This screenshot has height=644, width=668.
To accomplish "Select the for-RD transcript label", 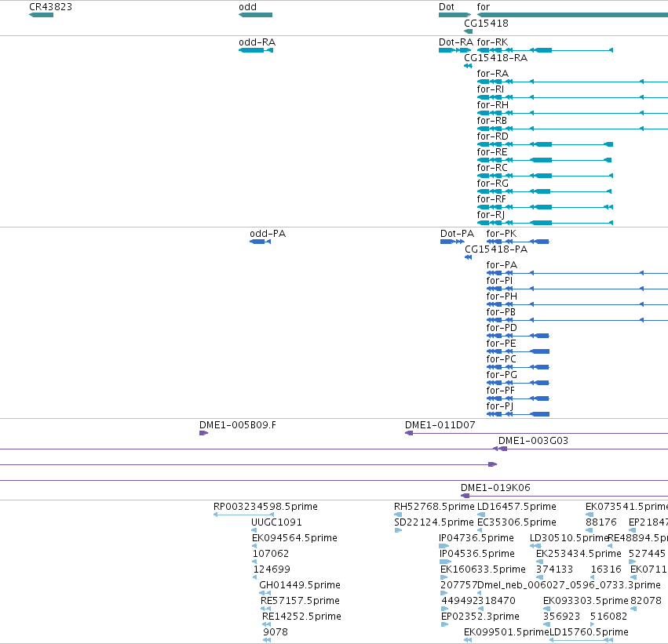I will (x=492, y=136).
